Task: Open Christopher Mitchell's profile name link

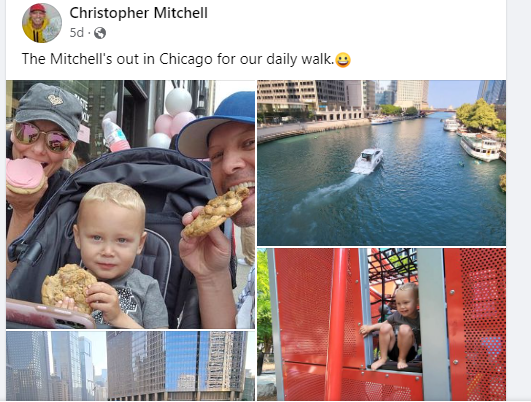Action: point(139,13)
